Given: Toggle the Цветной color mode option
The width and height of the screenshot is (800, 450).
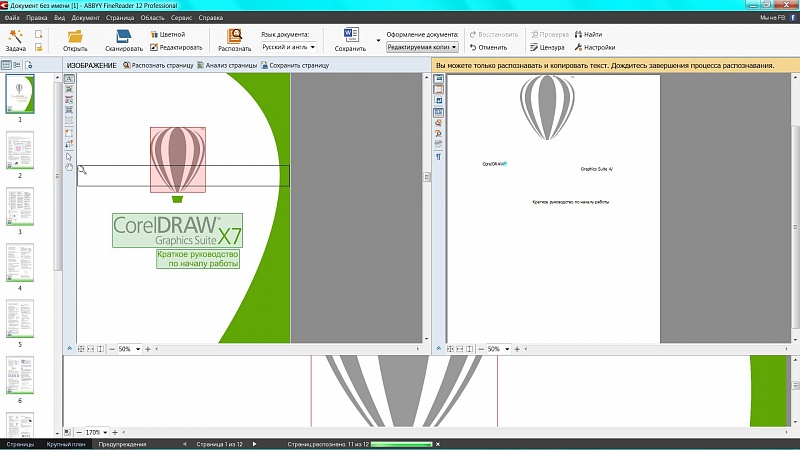Looking at the screenshot, I should 166,34.
